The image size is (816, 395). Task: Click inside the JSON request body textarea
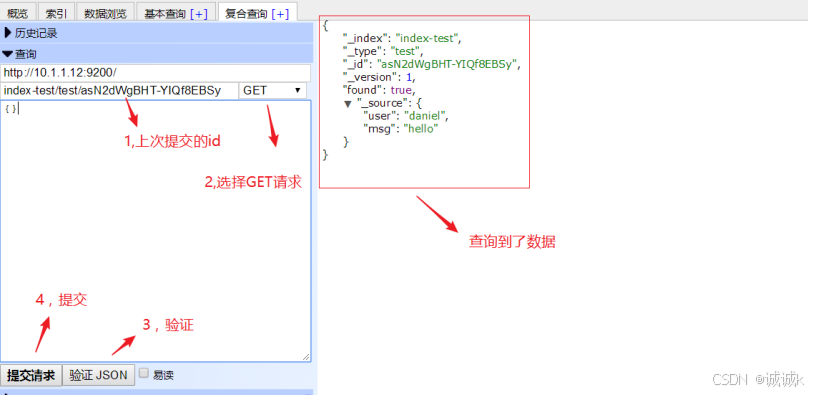tap(156, 231)
